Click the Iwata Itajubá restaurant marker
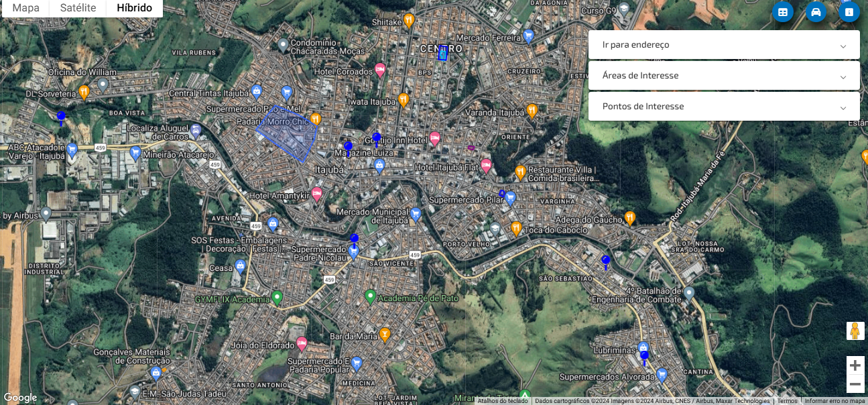The width and height of the screenshot is (868, 405). 404,100
